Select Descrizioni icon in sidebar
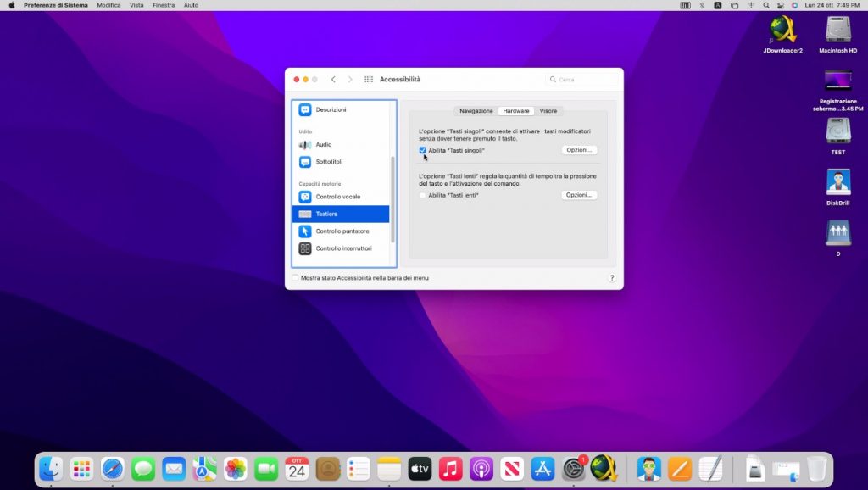This screenshot has height=490, width=868. [305, 110]
